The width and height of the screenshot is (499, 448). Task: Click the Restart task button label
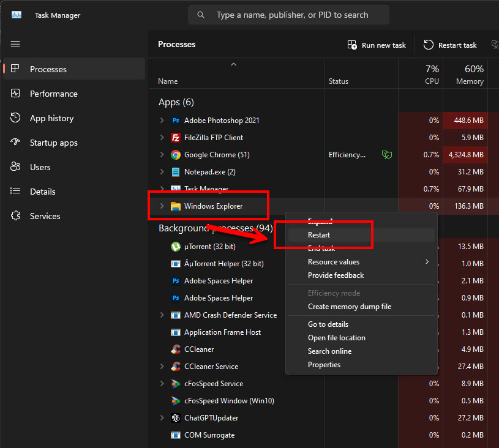coord(457,45)
